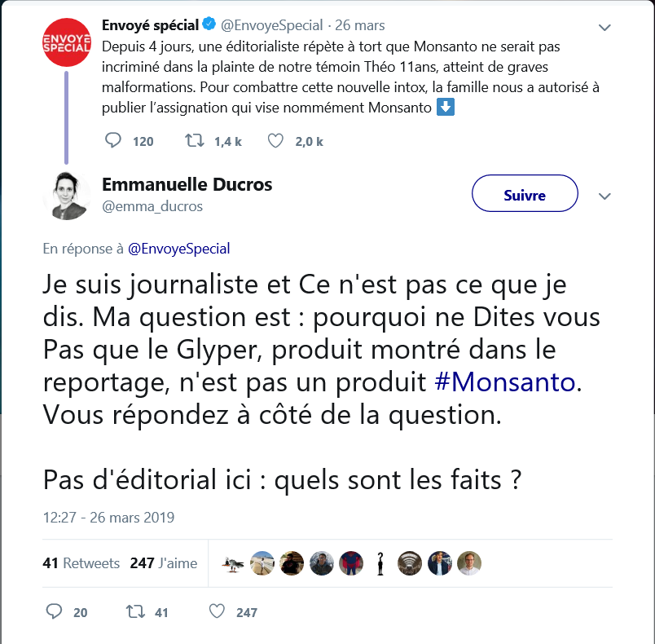View the 247 J'aime list
The image size is (655, 644).
(163, 563)
